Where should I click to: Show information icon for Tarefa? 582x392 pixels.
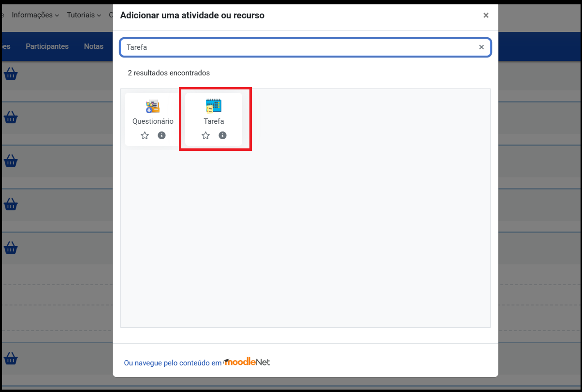222,135
